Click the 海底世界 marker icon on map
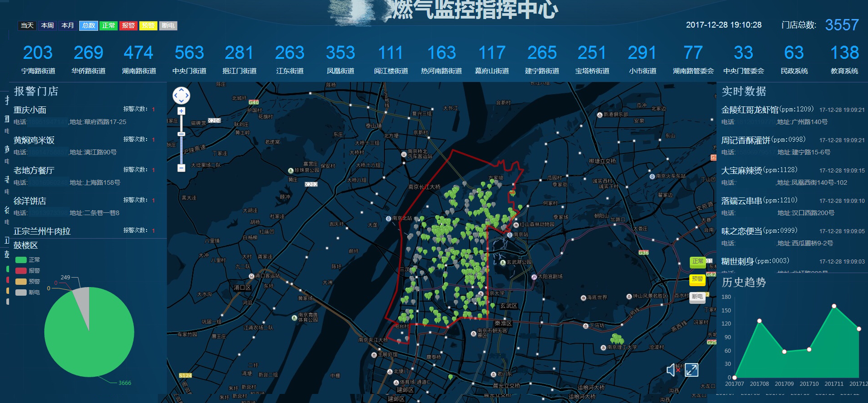This screenshot has width=868, height=403. pyautogui.click(x=583, y=297)
